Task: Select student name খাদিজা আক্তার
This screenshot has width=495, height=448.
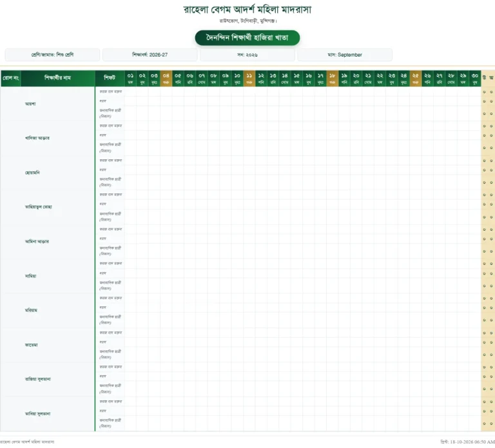Action: (37, 139)
